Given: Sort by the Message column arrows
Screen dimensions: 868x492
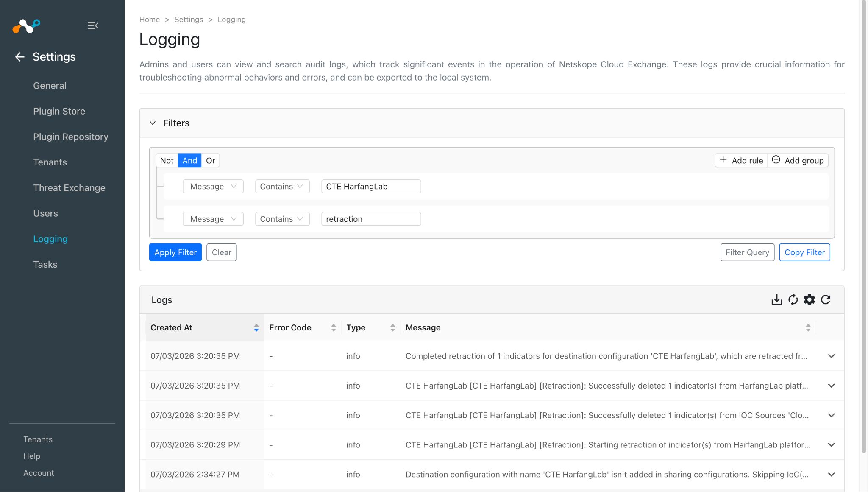Looking at the screenshot, I should tap(808, 327).
